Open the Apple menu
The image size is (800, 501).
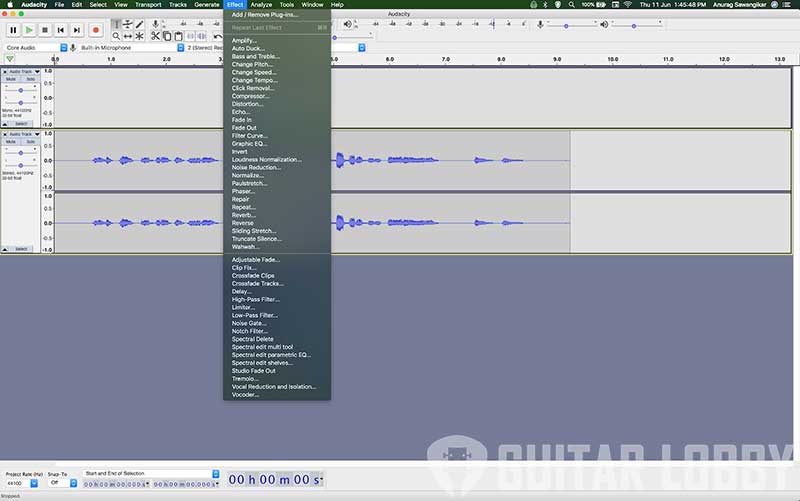10,5
